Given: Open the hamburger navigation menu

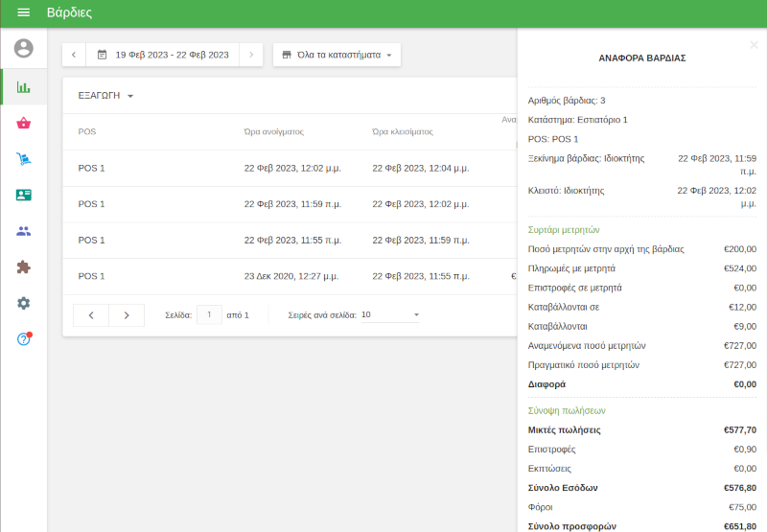Looking at the screenshot, I should pos(24,13).
